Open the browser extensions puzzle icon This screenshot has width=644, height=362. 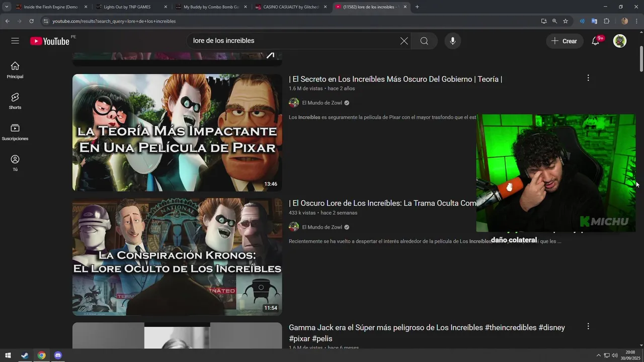(x=606, y=21)
